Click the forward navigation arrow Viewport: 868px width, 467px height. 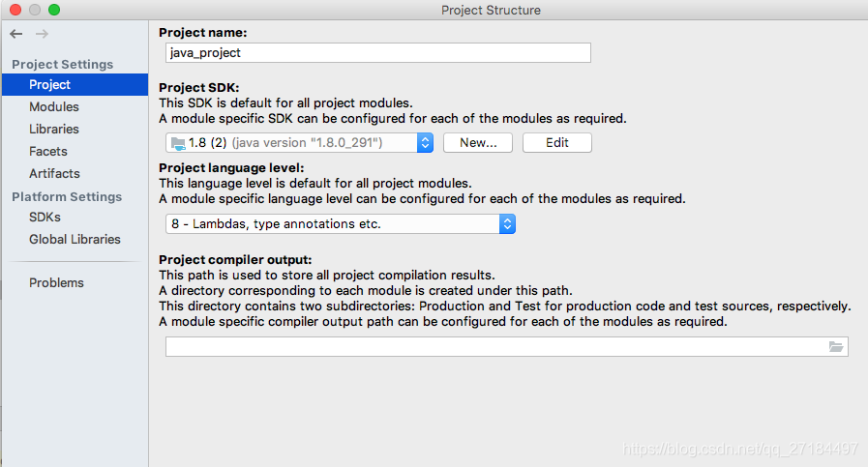coord(42,34)
